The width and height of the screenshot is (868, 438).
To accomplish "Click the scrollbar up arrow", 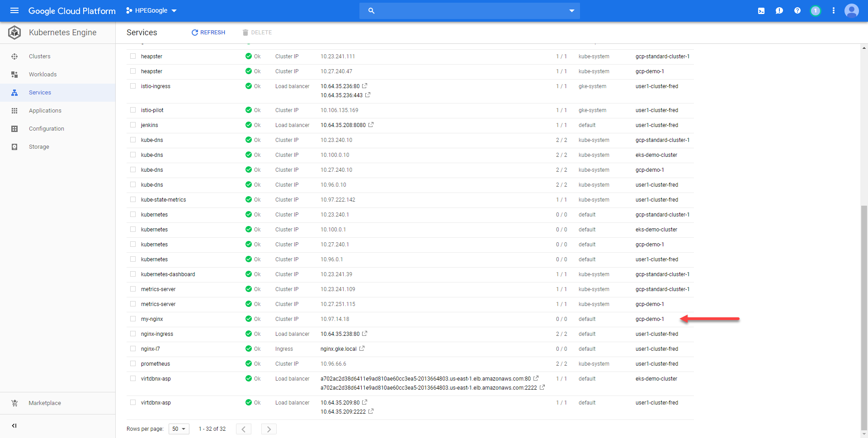I will click(x=864, y=47).
